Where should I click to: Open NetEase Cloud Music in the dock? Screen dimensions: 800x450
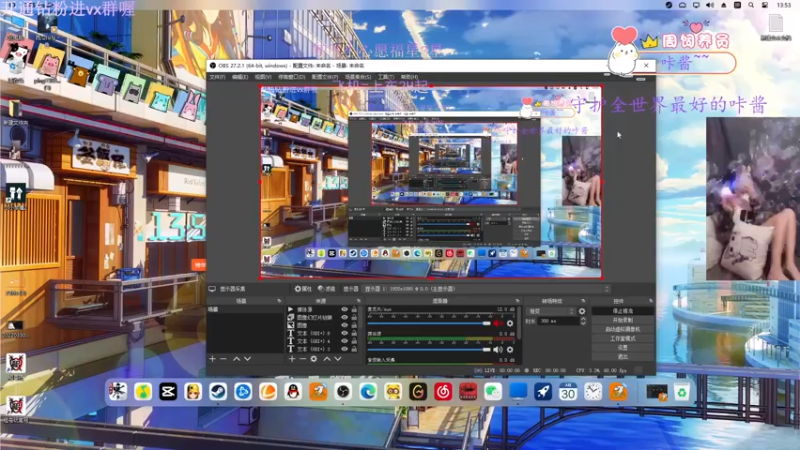[443, 392]
